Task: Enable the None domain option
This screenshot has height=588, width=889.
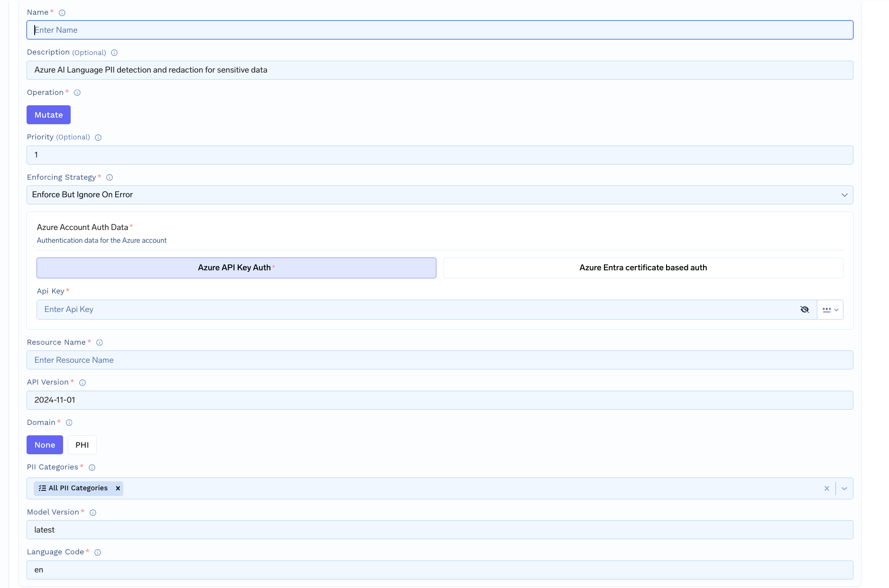Action: pos(45,445)
